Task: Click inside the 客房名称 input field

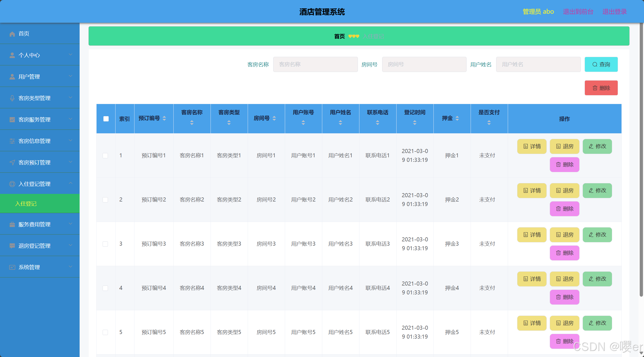Action: click(x=315, y=64)
